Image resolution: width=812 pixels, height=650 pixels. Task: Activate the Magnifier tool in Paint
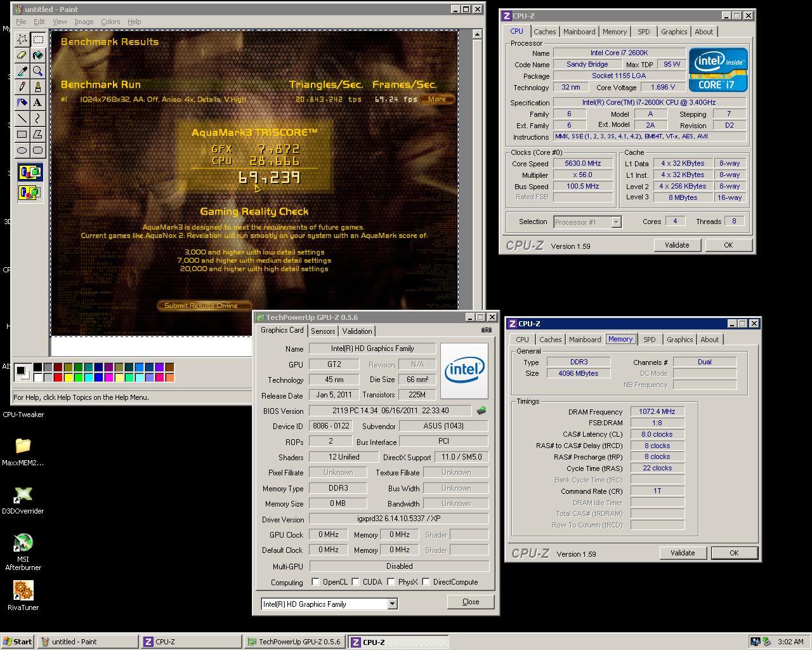click(38, 71)
